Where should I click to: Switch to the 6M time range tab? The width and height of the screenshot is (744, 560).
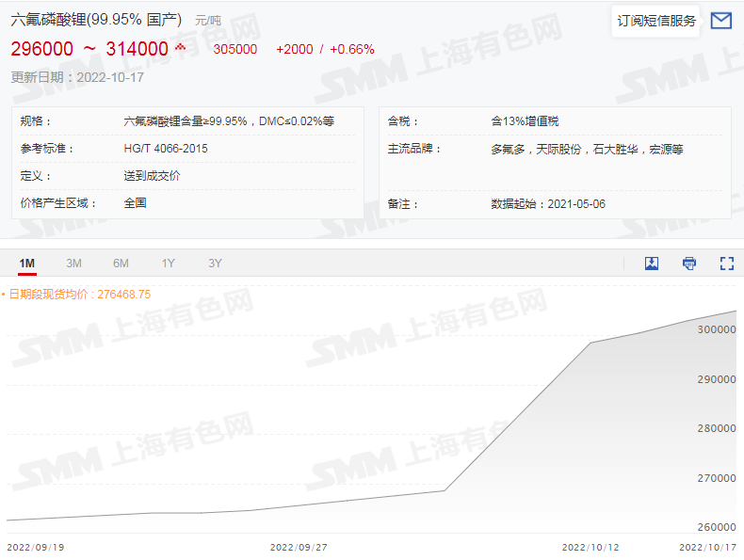pos(121,264)
